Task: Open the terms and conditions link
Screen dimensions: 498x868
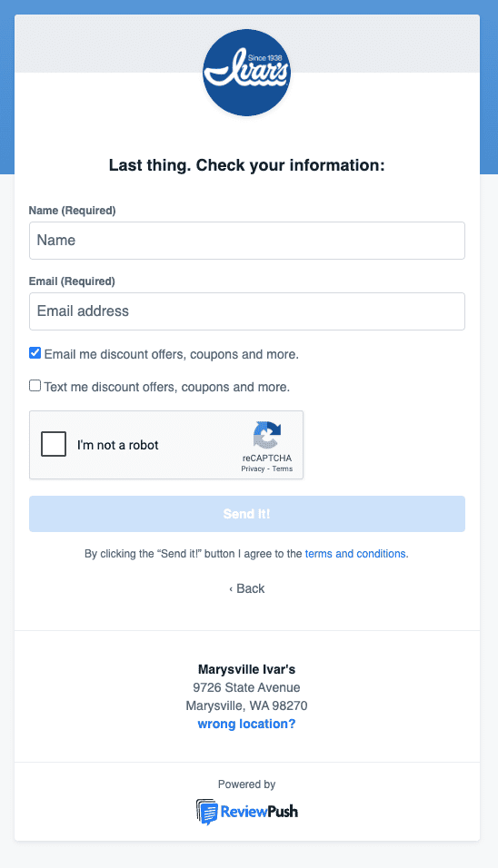Action: pos(355,554)
